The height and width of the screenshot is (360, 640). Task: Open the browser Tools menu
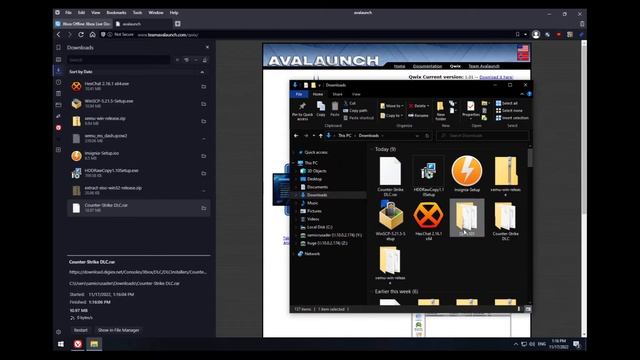click(x=138, y=13)
